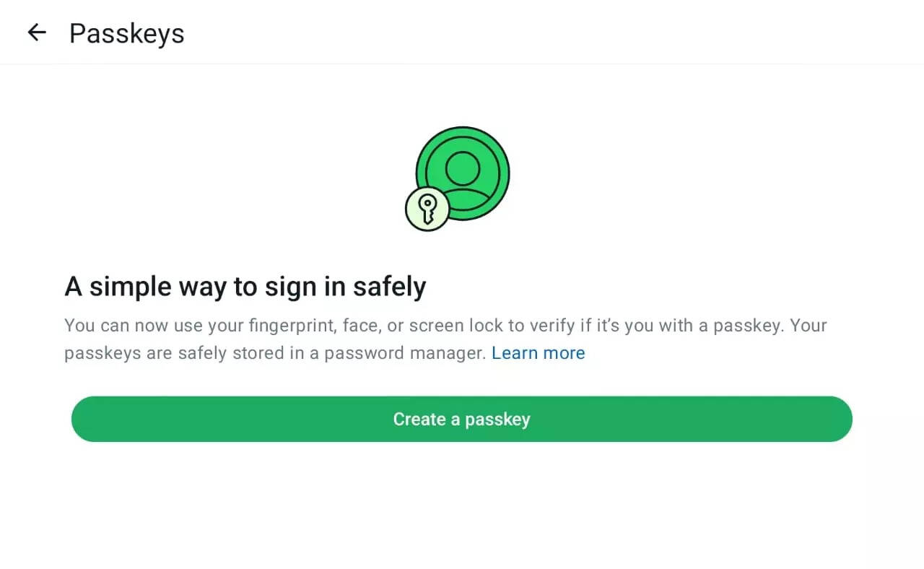
Task: Select the heading A simple way to sign in safely
Action: pyautogui.click(x=245, y=286)
